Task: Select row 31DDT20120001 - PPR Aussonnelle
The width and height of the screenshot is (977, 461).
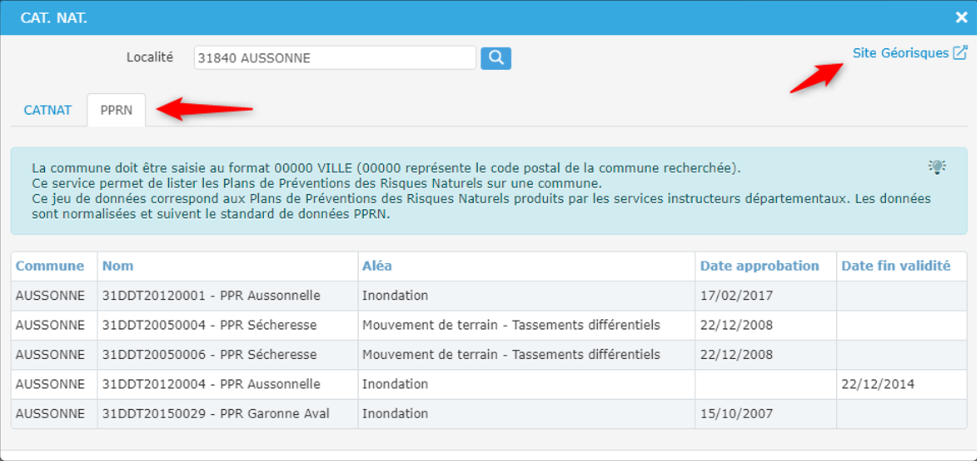Action: pos(211,295)
